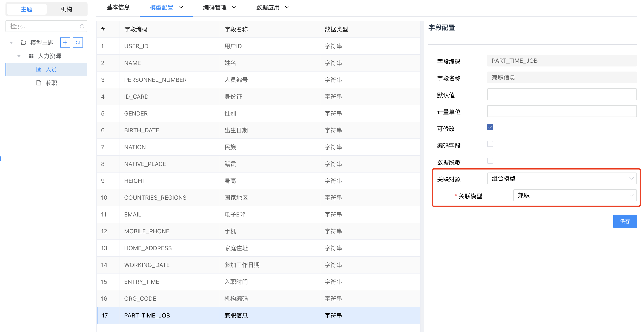The height and width of the screenshot is (332, 644).
Task: Select the COUNTRIES_REGIONS row
Action: click(258, 198)
